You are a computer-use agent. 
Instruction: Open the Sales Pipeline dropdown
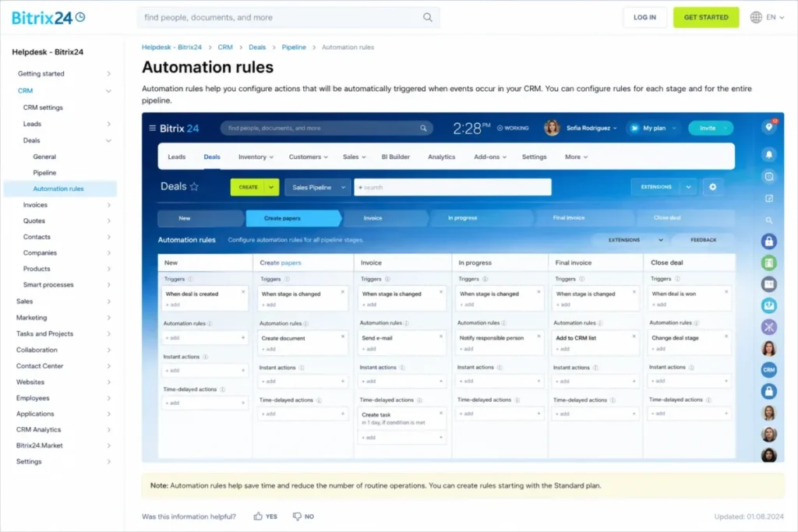tap(318, 187)
